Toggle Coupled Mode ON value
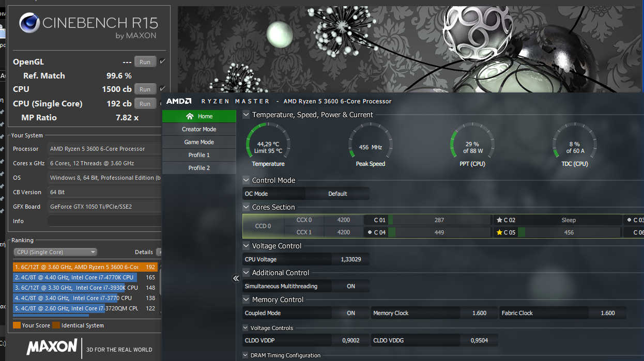 tap(351, 313)
